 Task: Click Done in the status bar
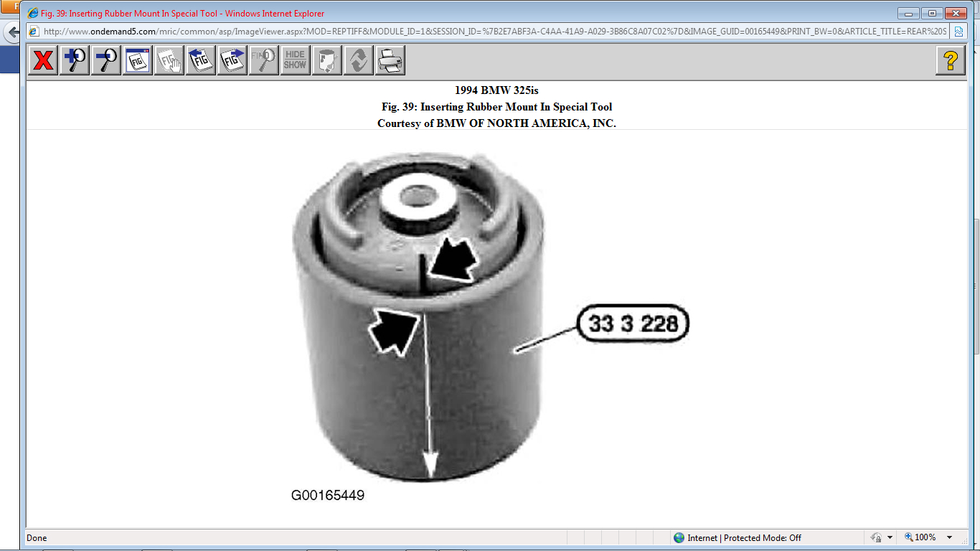click(x=36, y=537)
